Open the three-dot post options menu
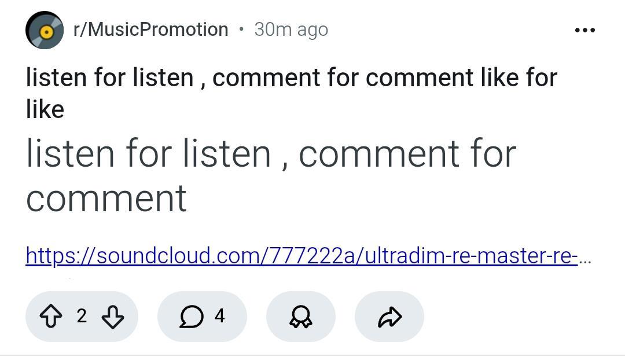 pos(584,30)
